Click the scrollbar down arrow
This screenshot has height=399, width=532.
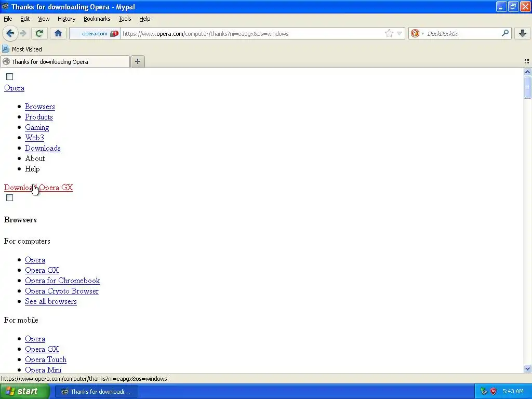tap(527, 369)
